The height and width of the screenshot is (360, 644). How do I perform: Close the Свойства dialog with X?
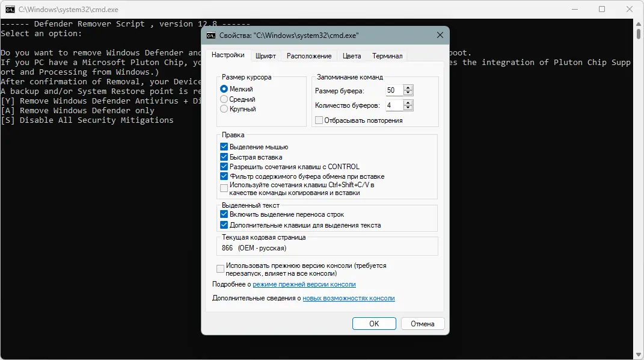tap(440, 36)
